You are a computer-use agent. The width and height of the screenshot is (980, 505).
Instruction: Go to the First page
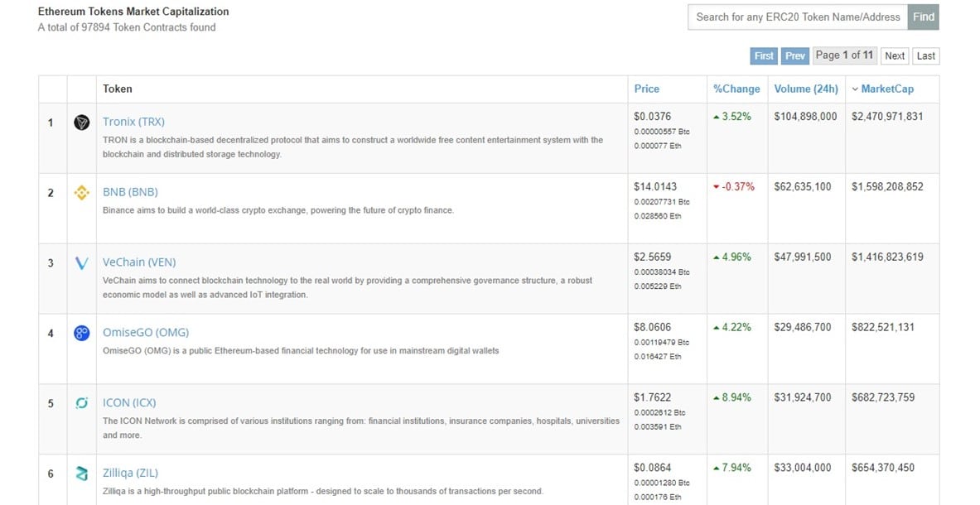point(764,55)
